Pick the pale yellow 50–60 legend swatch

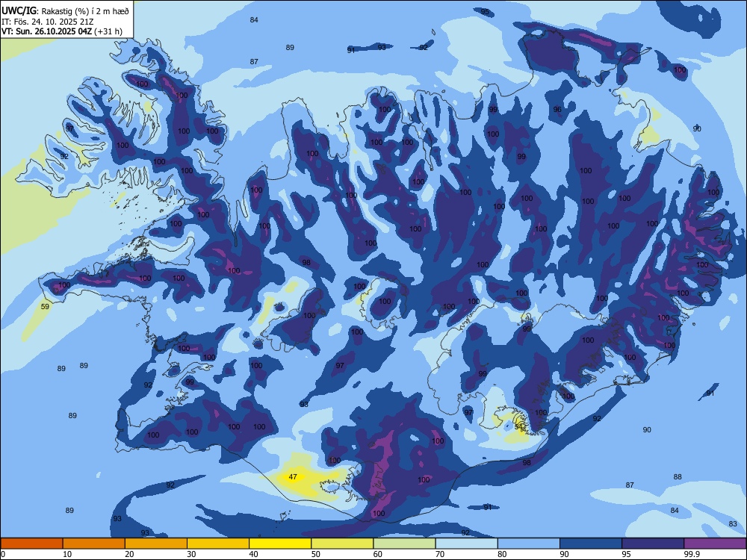(342, 544)
